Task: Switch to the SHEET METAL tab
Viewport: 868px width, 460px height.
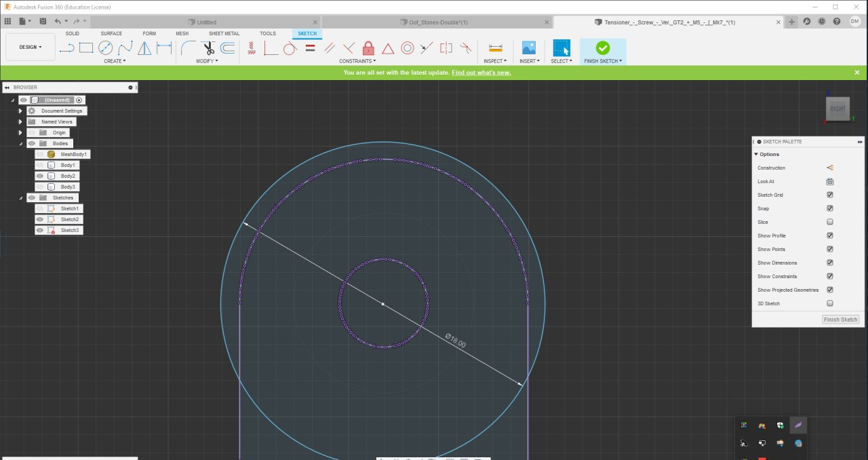Action: pos(224,33)
